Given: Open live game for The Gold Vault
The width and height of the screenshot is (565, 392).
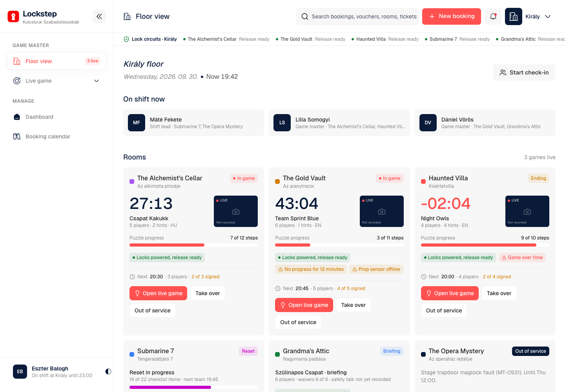Looking at the screenshot, I should (x=304, y=305).
